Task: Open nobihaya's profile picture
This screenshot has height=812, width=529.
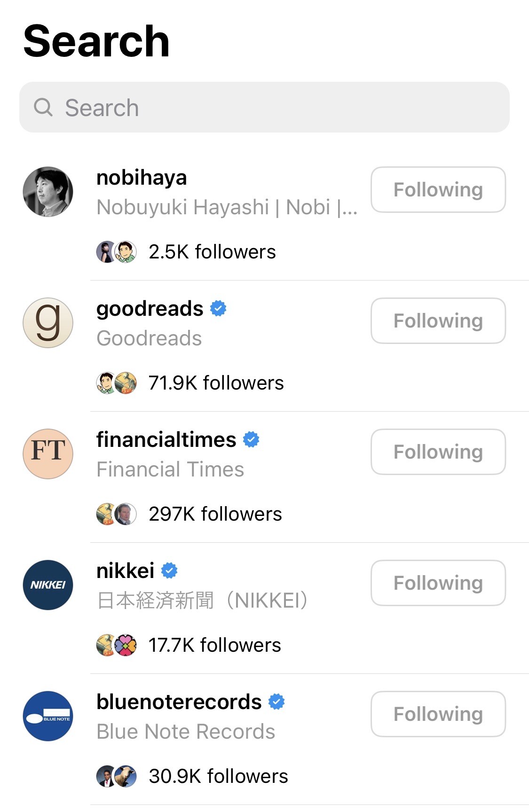Action: click(x=48, y=192)
